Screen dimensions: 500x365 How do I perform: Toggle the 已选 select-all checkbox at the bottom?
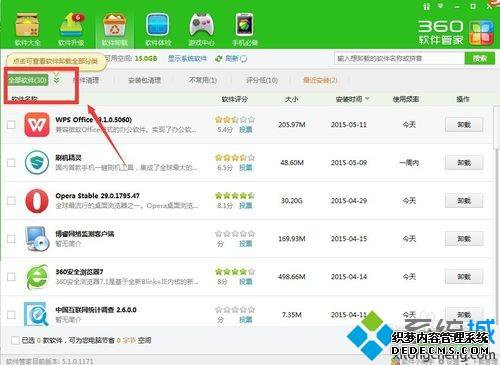[15, 340]
